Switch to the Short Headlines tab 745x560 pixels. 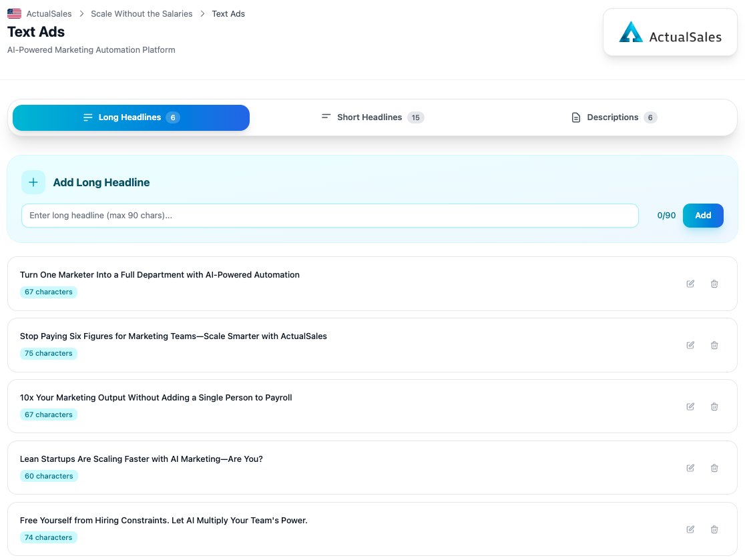point(372,117)
